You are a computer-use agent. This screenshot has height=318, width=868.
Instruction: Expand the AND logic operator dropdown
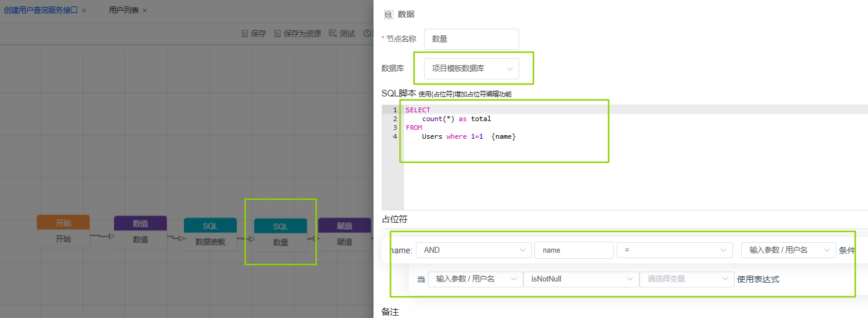point(473,250)
